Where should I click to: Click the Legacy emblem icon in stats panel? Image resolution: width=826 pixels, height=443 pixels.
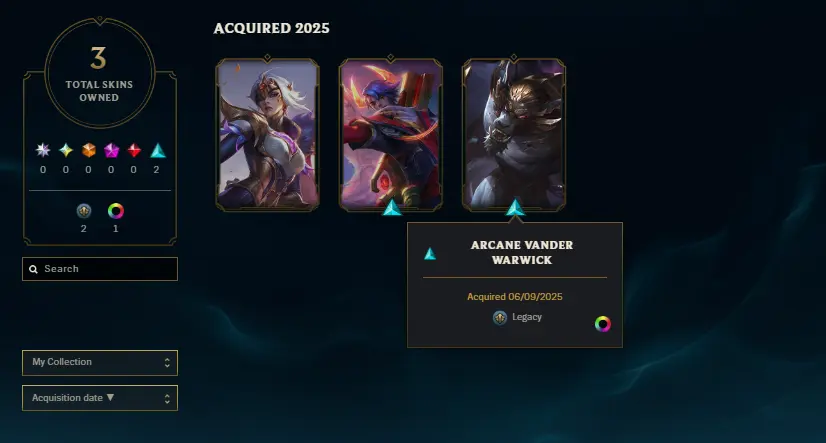pyautogui.click(x=84, y=211)
